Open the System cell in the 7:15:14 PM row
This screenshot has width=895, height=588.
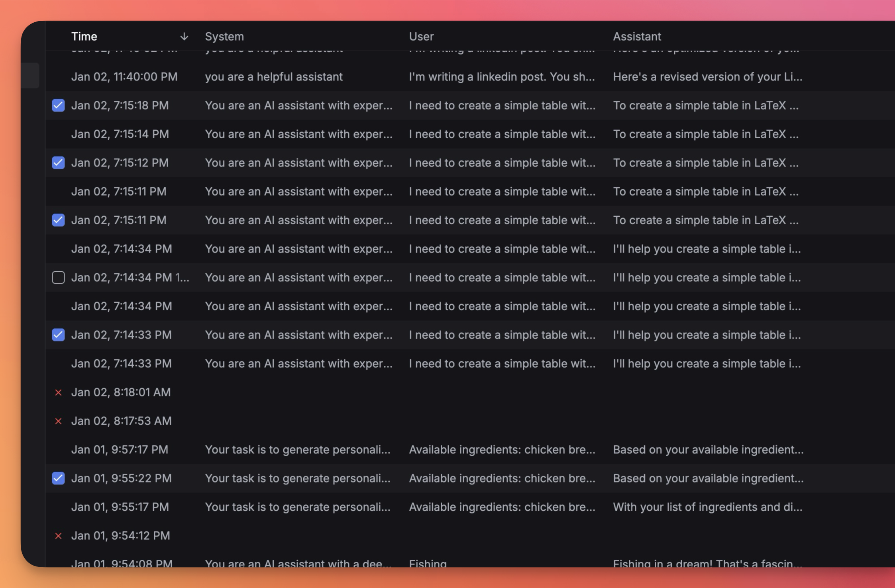[x=299, y=134]
